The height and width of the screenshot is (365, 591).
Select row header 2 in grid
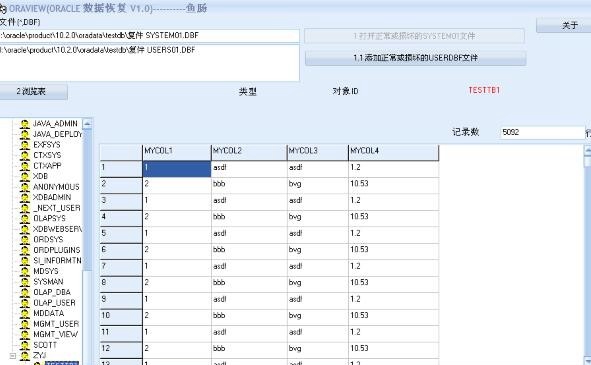(x=121, y=186)
